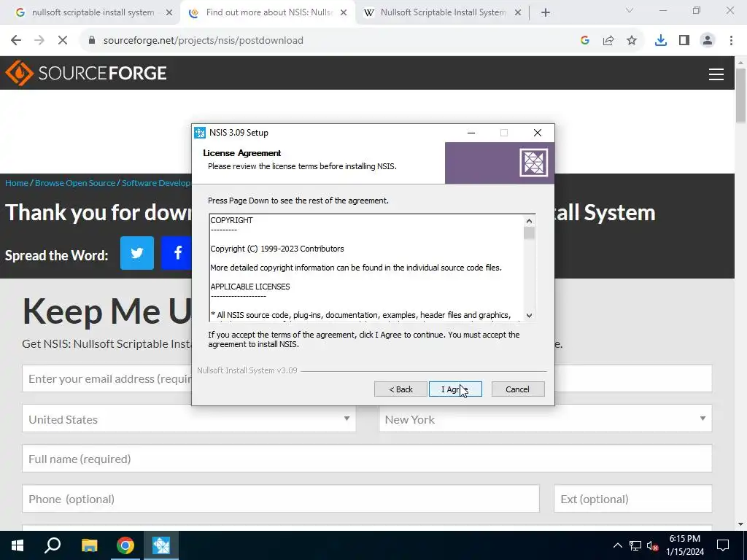Open the Chrome three-dot menu

pos(731,41)
